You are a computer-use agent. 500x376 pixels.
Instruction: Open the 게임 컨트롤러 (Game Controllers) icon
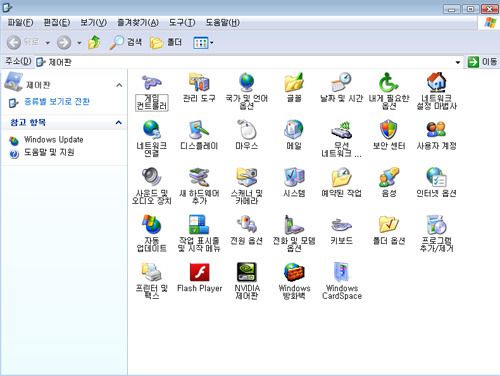(x=152, y=82)
